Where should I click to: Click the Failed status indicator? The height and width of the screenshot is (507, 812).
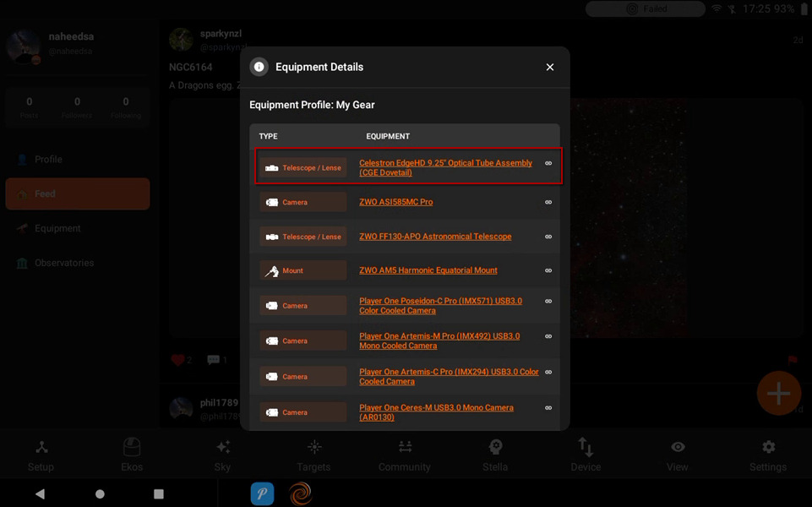pyautogui.click(x=646, y=8)
